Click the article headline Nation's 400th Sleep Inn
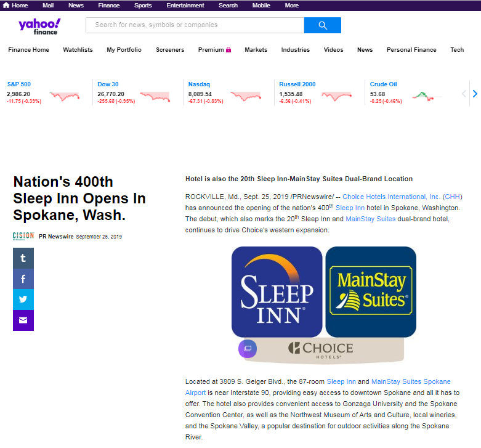Screen dimensions: 481x448 tap(79, 198)
